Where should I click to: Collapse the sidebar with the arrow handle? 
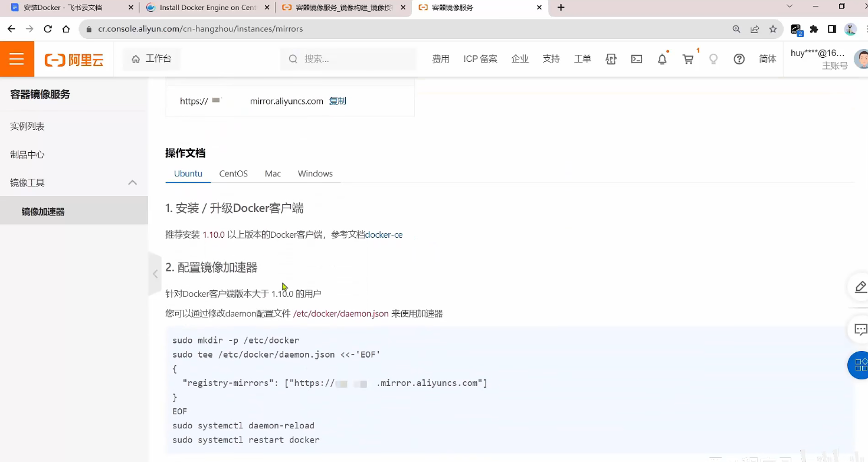(x=155, y=274)
